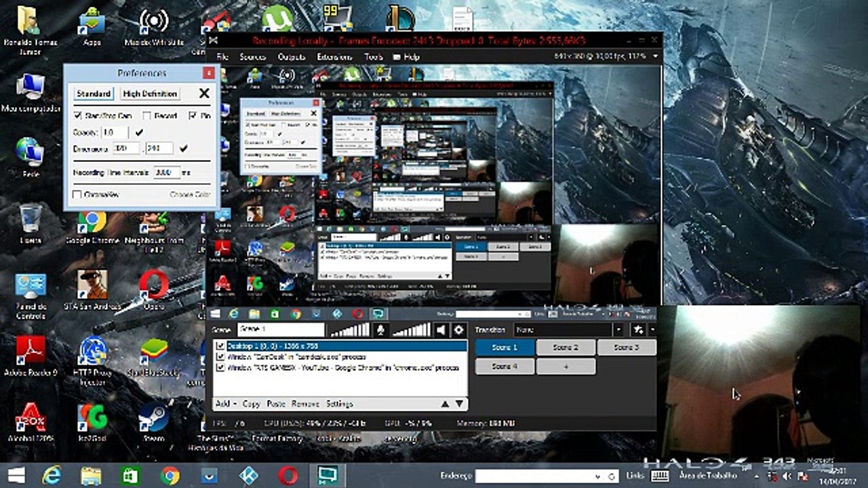868x488 pixels.
Task: Expand the 640x360 resolution dropdown arrow
Action: 655,58
